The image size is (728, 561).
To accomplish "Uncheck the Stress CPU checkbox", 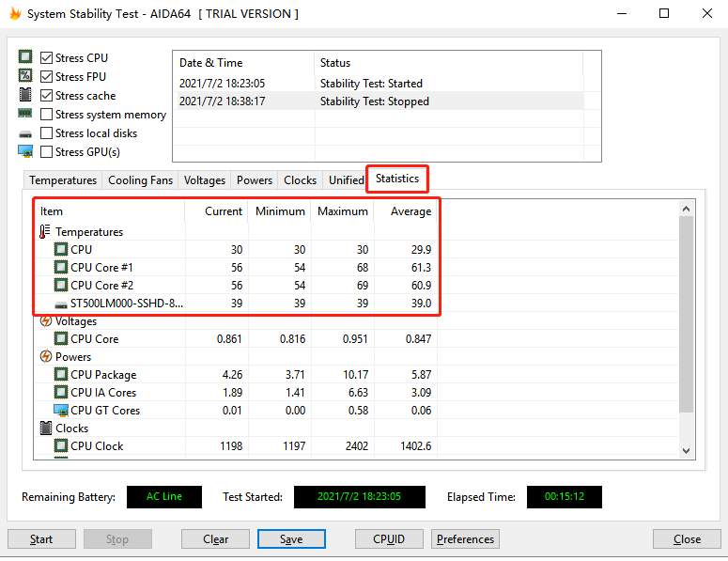I will point(46,58).
